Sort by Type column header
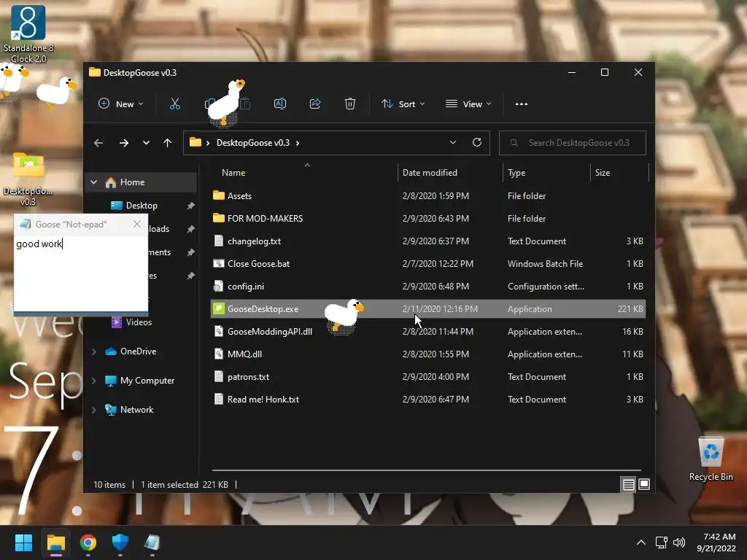 547,173
